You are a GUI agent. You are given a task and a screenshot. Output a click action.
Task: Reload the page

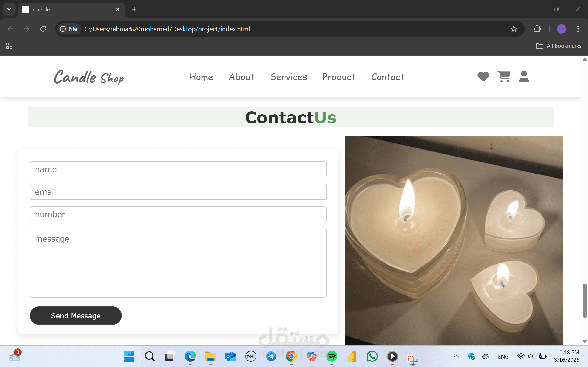tap(43, 29)
